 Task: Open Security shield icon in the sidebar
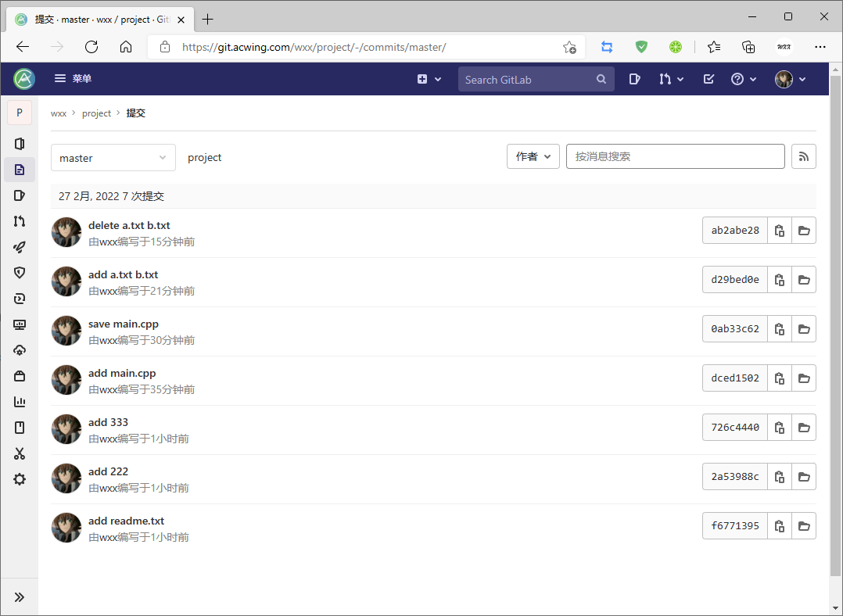tap(20, 273)
